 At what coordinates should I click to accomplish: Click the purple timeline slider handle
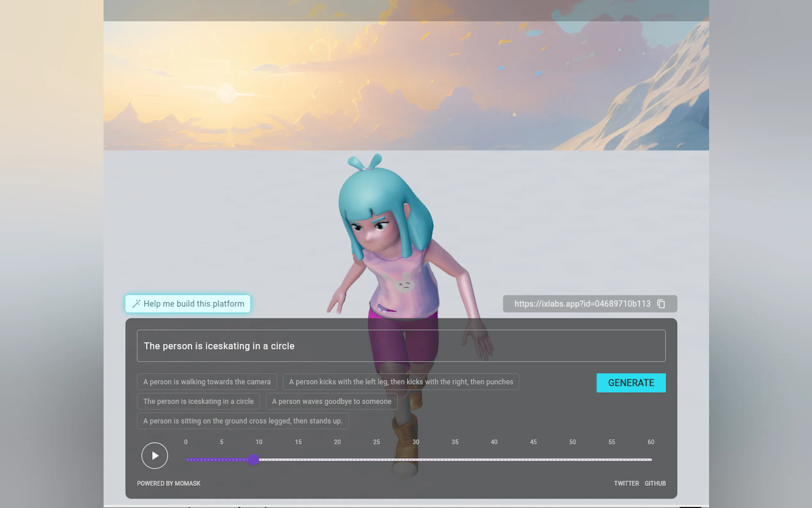coord(254,460)
